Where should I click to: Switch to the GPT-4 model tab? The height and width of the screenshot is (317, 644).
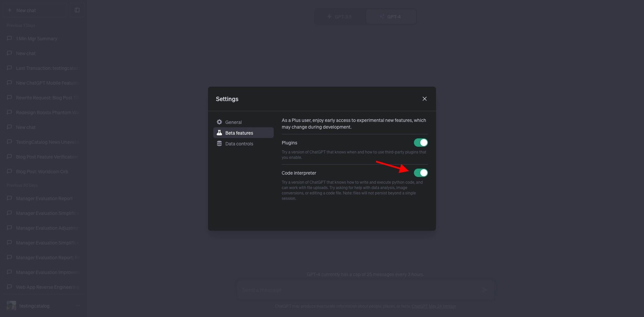[391, 16]
